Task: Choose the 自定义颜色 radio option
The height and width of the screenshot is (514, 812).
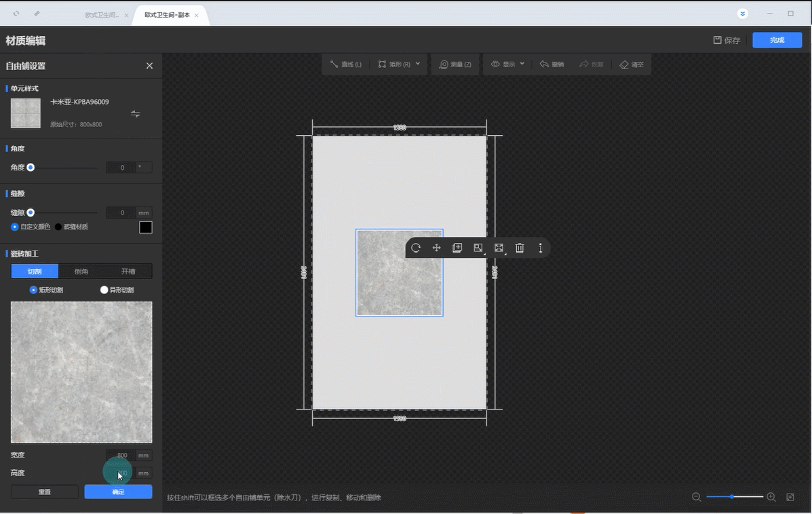Action: pos(15,227)
